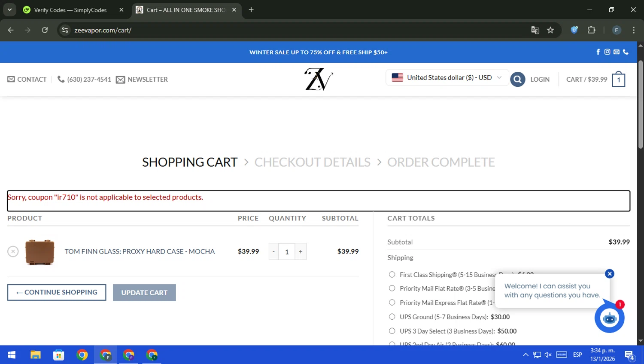This screenshot has height=364, width=644.
Task: Select UPS 3 Day Select $50.00 shipping
Action: tap(392, 331)
